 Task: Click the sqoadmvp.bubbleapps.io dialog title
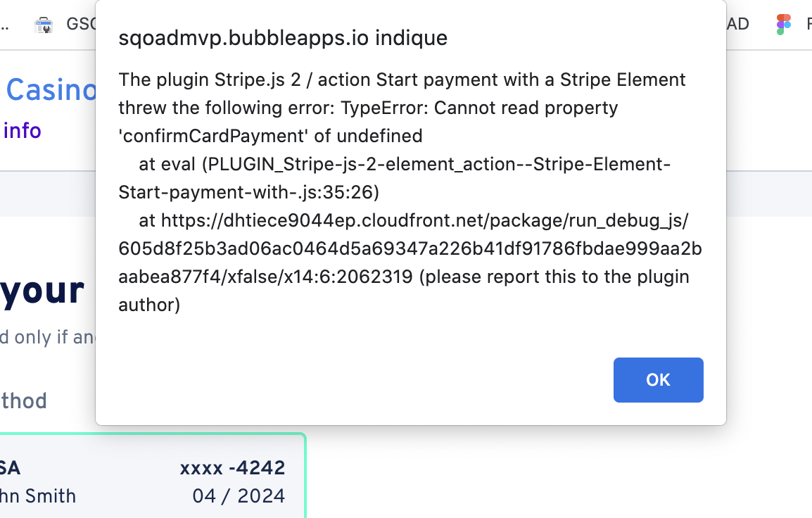pos(283,38)
